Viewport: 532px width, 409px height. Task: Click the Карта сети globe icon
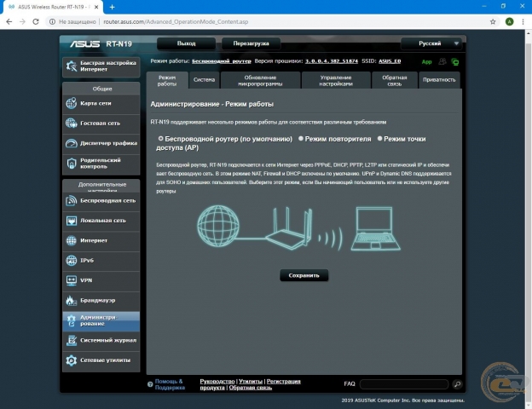72,103
